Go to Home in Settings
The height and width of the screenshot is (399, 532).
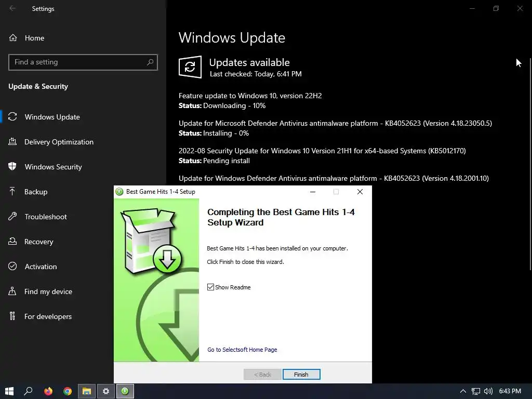[x=34, y=37]
